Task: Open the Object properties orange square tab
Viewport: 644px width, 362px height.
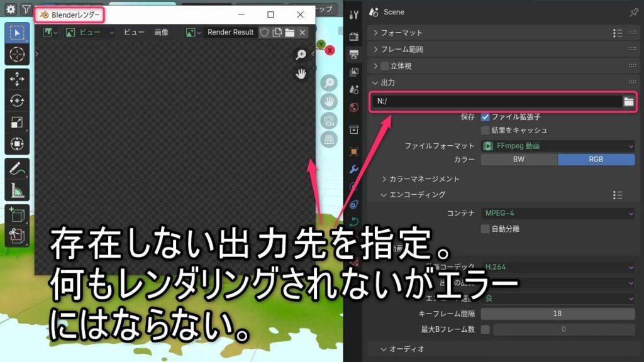Action: (x=353, y=151)
